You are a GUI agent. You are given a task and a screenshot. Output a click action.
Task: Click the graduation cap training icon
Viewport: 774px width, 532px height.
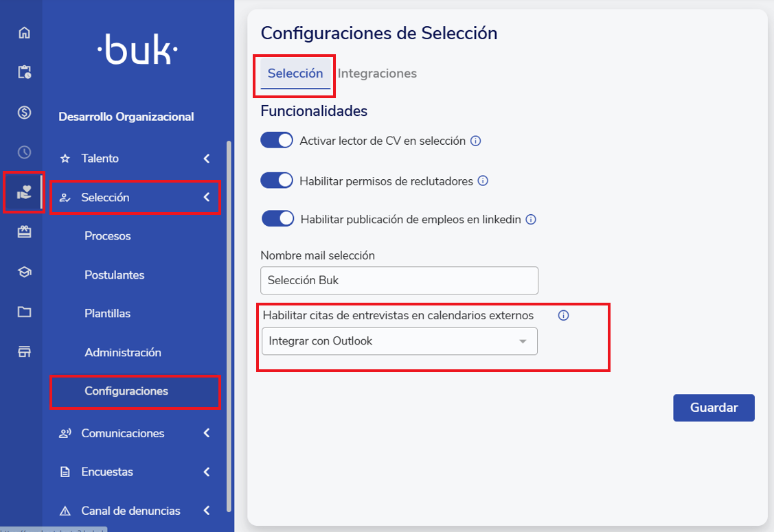pyautogui.click(x=24, y=273)
